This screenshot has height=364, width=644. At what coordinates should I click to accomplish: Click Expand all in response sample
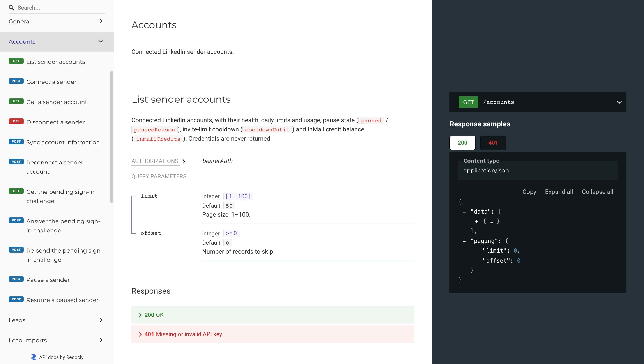tap(559, 192)
